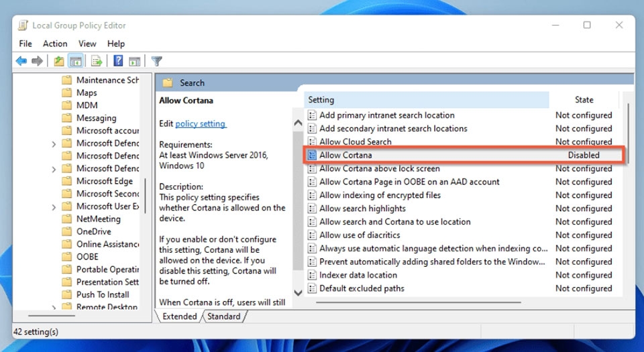Sort by the State column header
The width and height of the screenshot is (644, 352).
(x=584, y=100)
